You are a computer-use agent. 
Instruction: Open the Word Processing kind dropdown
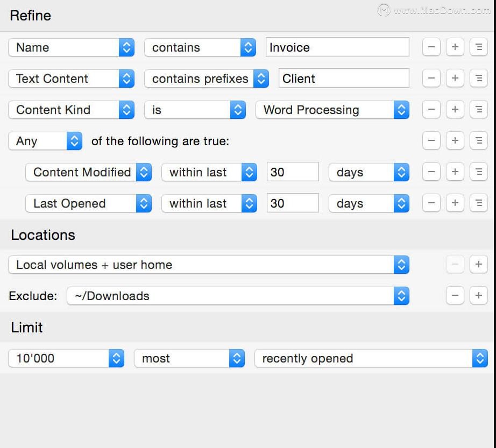332,110
